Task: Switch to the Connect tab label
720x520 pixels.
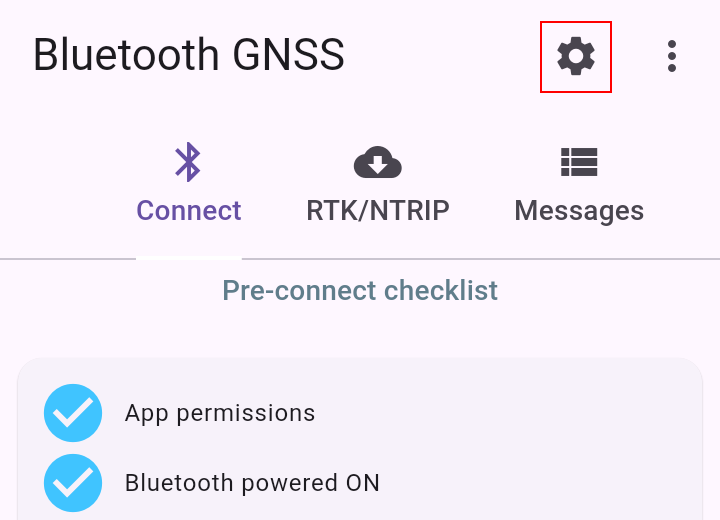Action: click(x=189, y=211)
